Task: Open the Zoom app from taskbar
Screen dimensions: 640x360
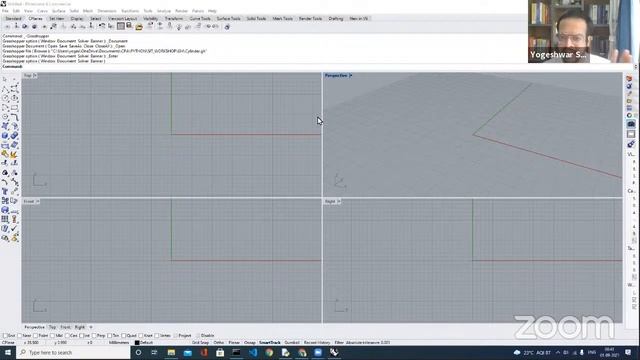Action: coord(318,352)
